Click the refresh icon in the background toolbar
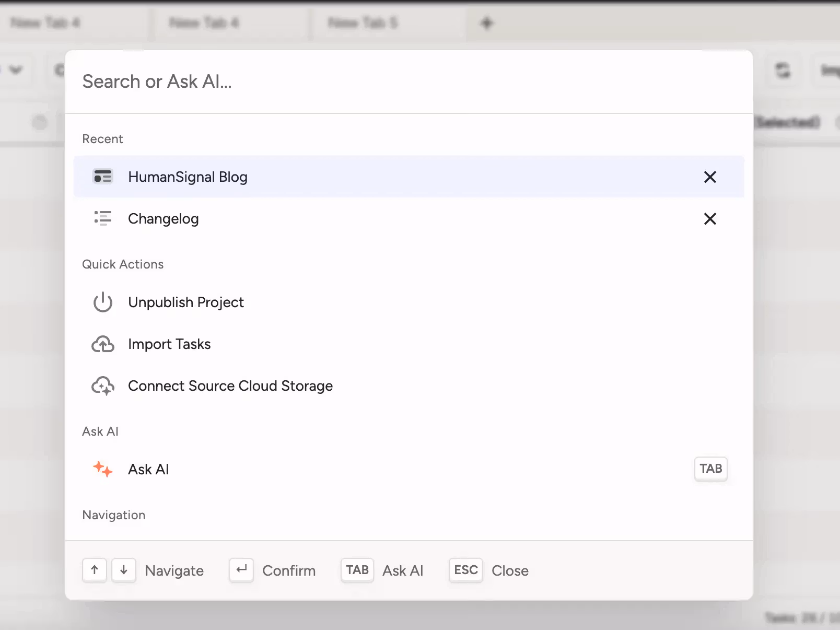This screenshot has width=840, height=630. coord(783,71)
